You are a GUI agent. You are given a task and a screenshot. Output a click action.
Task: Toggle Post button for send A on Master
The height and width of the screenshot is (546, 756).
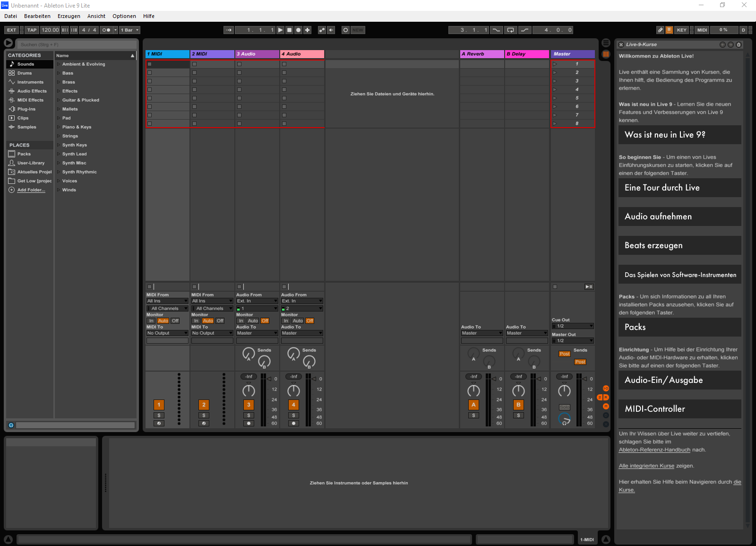pyautogui.click(x=565, y=354)
